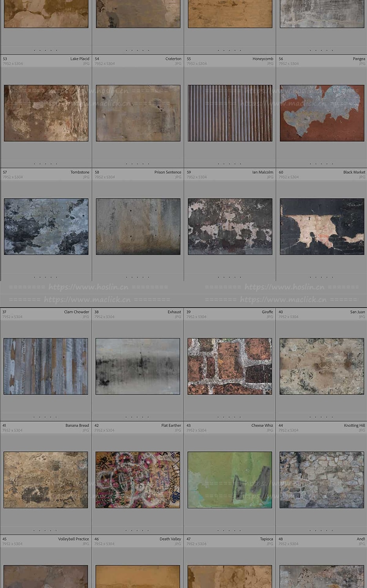Screen dimensions: 367x588
Task: Click the 'Death Valley' file name label
Action: 170,539
